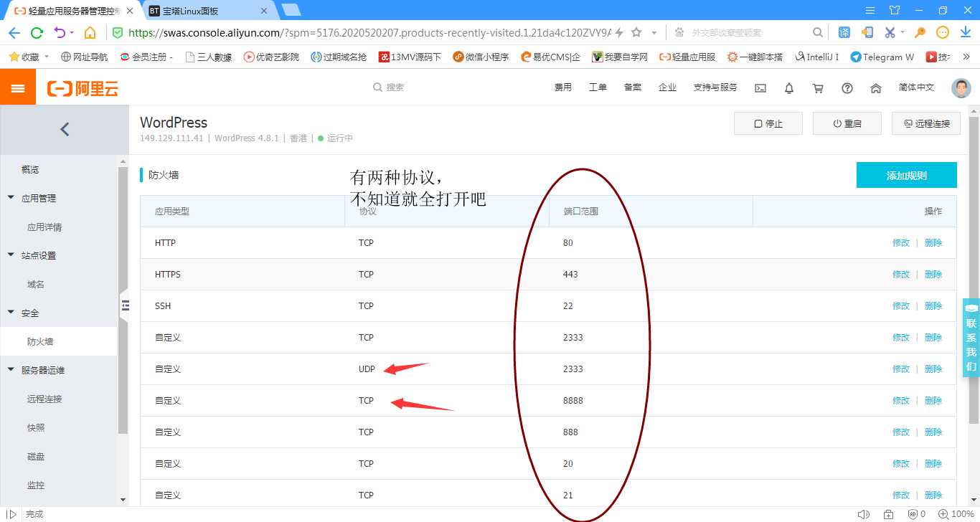
Task: Open the notifications bell
Action: 789,87
